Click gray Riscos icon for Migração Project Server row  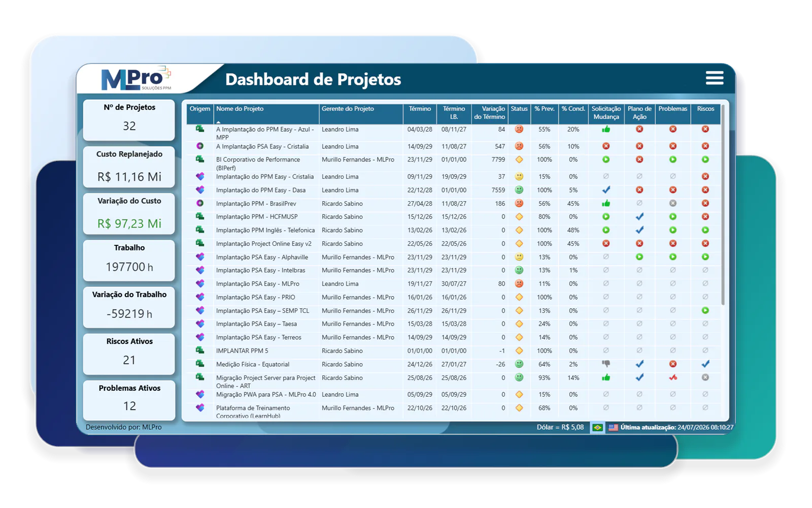(x=705, y=377)
